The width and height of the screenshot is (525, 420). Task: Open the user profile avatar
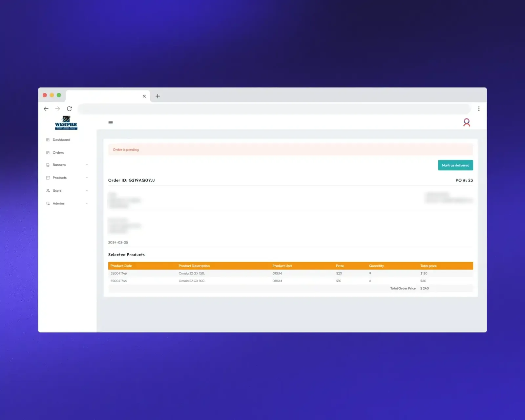tap(467, 122)
